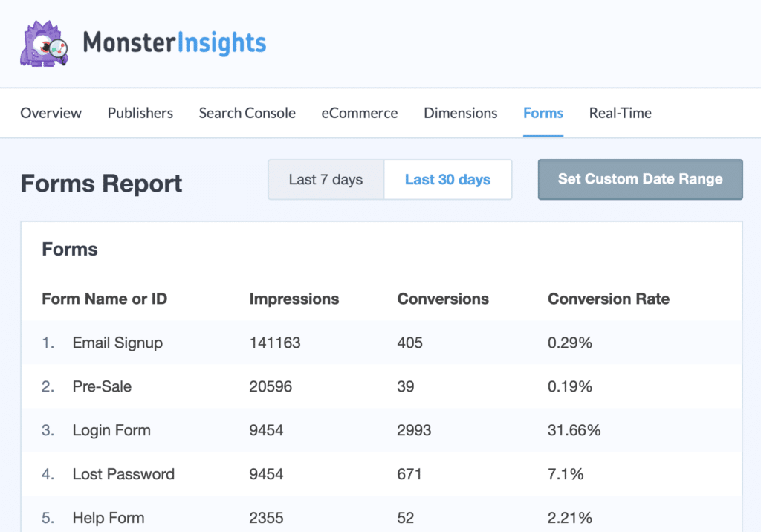Select the Last 7 days view
The height and width of the screenshot is (532, 761).
pyautogui.click(x=326, y=179)
